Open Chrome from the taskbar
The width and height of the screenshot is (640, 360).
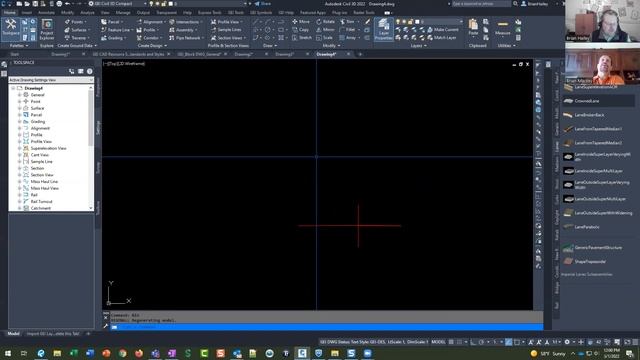tap(122, 353)
